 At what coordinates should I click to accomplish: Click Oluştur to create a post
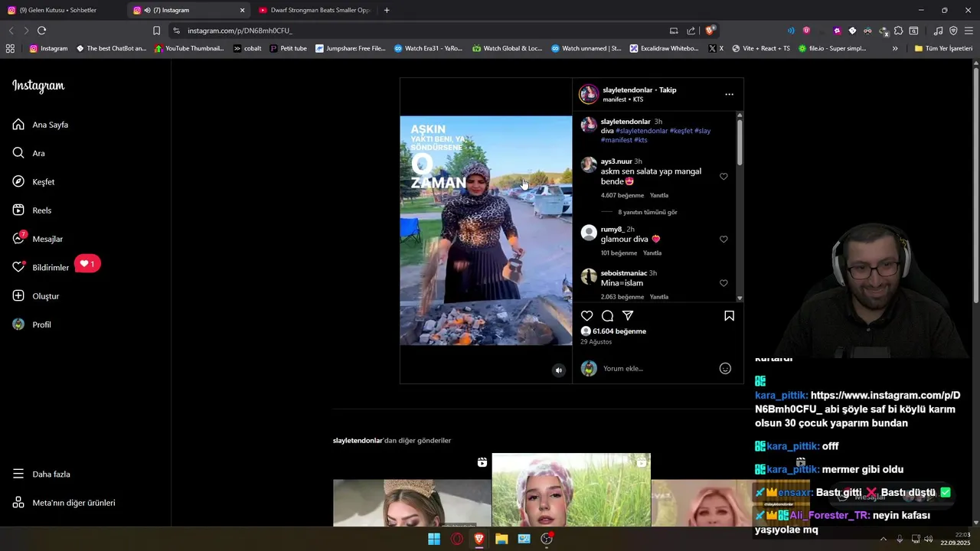36,296
